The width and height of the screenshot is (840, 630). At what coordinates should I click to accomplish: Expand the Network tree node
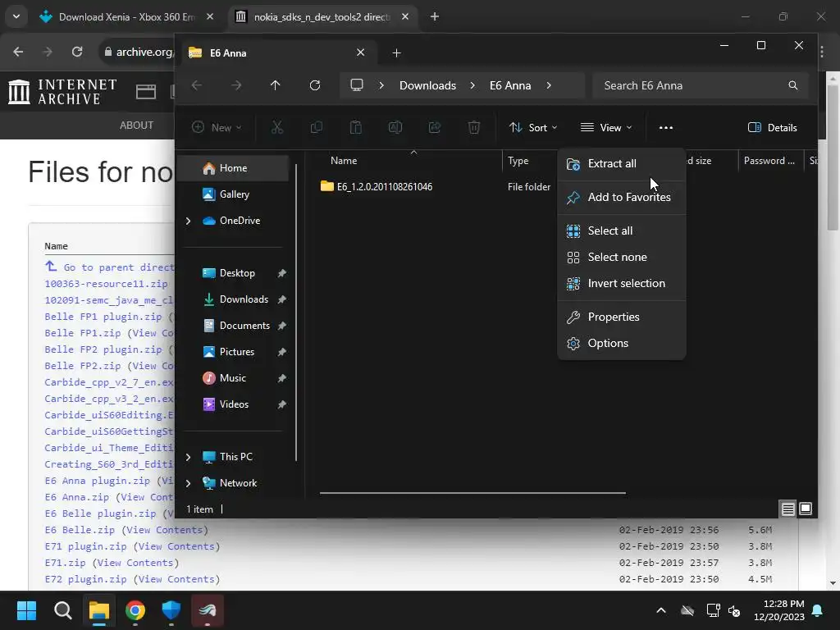point(188,483)
